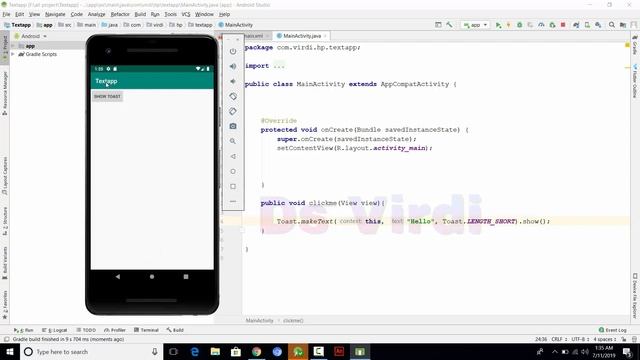Click the emulator sidebar home circle icon
Screen dimensions: 640x360
click(233, 171)
